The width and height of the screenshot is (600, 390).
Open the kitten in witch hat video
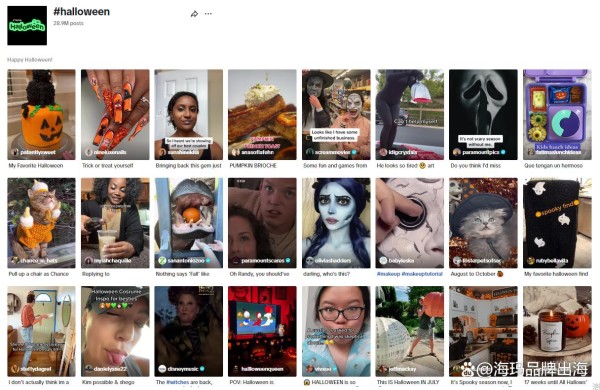click(x=483, y=223)
